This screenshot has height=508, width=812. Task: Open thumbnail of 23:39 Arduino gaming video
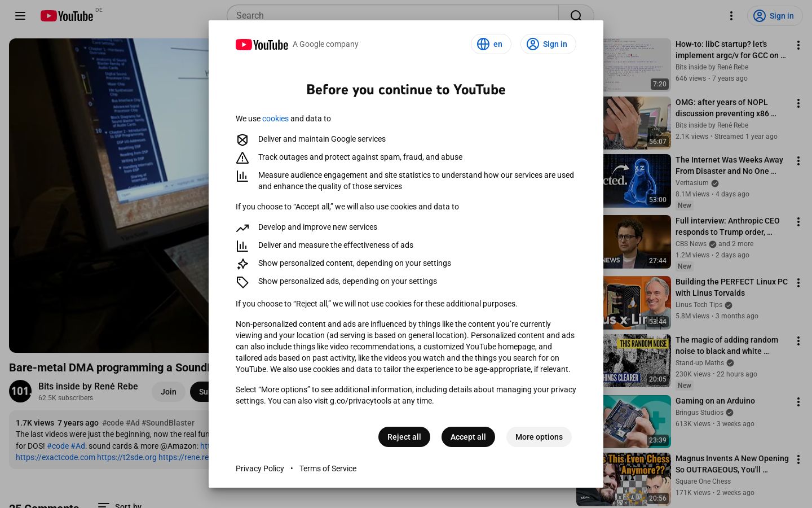[637, 422]
